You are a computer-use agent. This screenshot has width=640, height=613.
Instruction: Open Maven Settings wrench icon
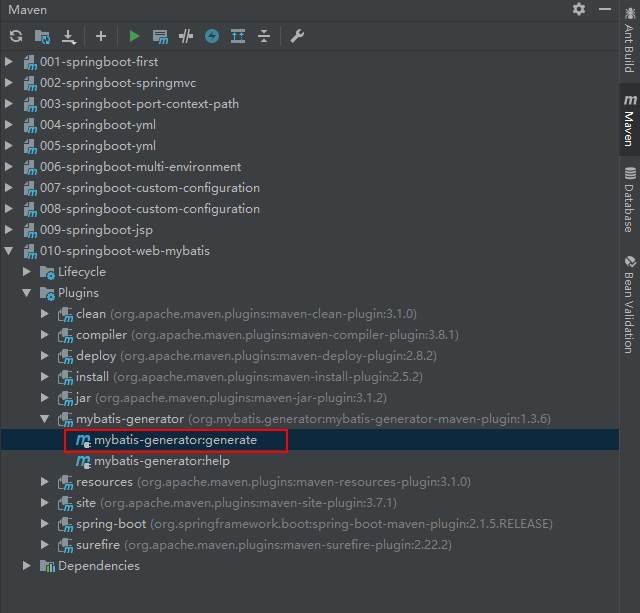[297, 36]
